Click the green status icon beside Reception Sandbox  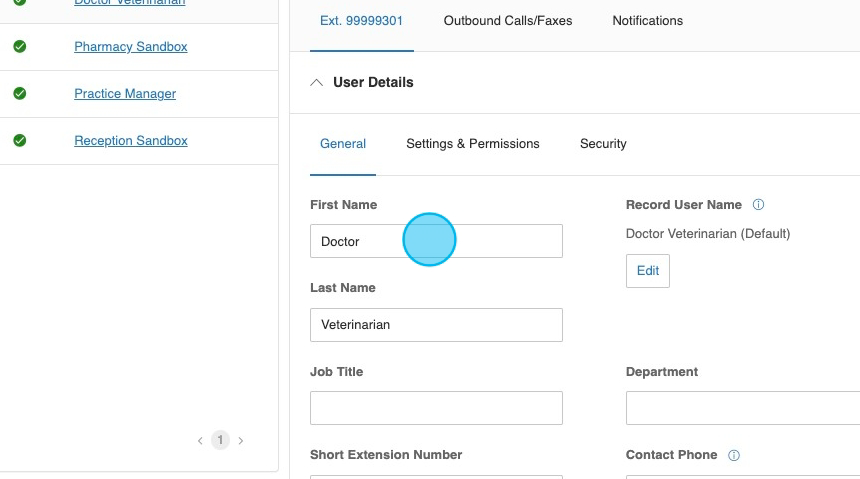(20, 141)
